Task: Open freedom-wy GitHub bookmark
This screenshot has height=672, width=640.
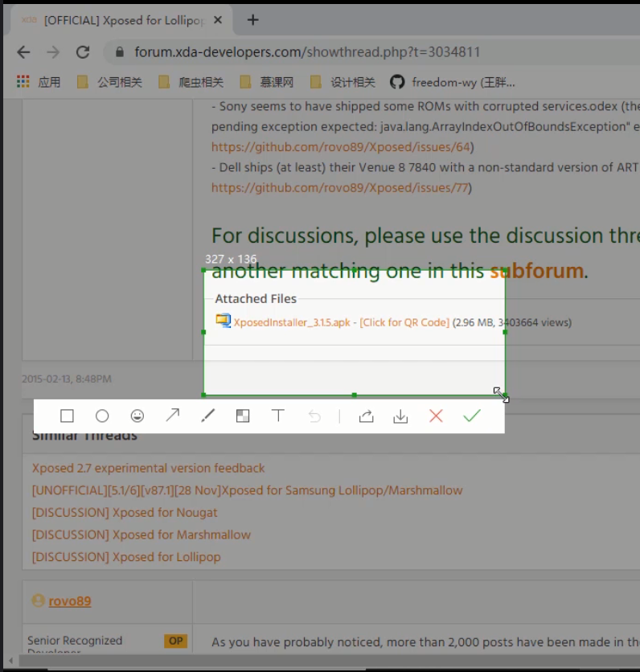Action: 452,82
